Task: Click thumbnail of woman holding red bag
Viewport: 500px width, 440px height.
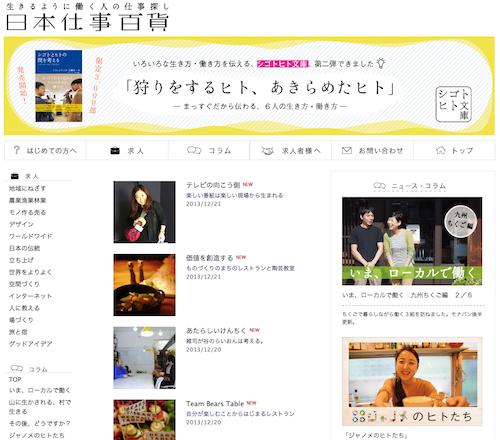Action: (144, 212)
